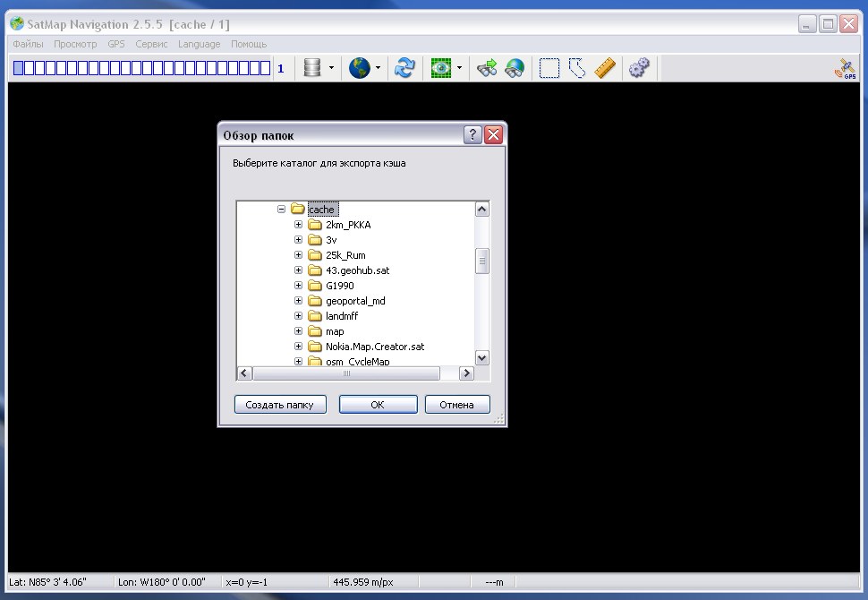This screenshot has width=868, height=600.
Task: Open the dropdown arrow beside database icon
Action: pos(331,67)
